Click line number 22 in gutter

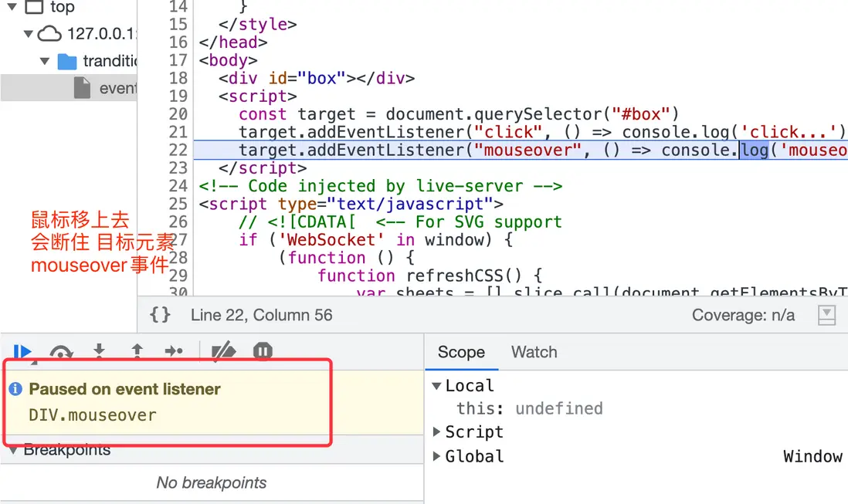pos(178,151)
